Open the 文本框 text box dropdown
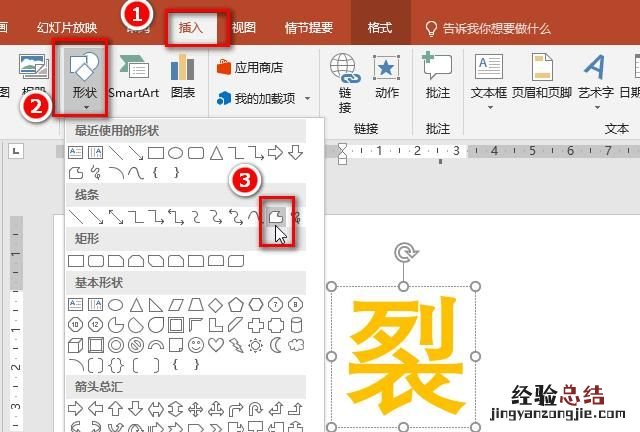The image size is (640, 432). pyautogui.click(x=489, y=82)
